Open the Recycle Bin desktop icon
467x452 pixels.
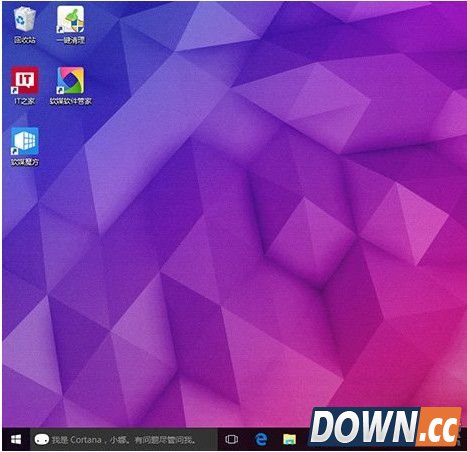tap(25, 25)
